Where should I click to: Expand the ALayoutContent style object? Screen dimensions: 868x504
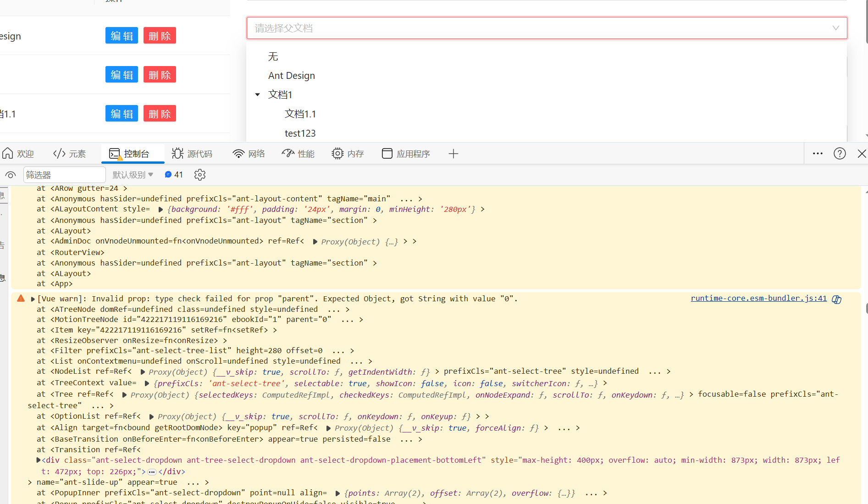coord(160,210)
